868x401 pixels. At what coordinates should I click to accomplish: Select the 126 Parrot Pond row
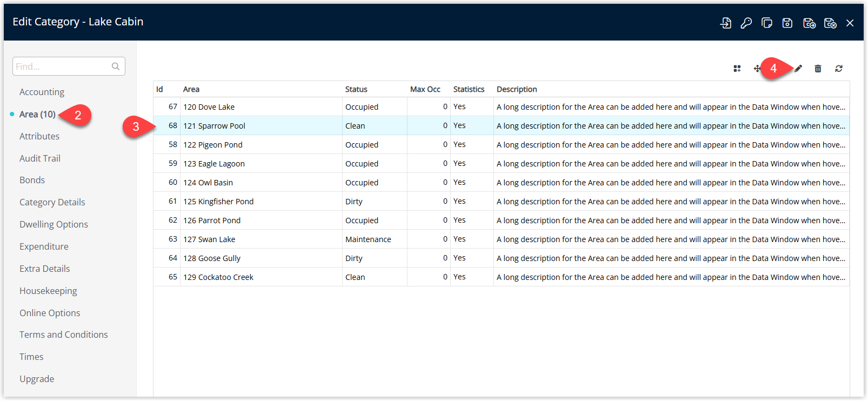(x=501, y=220)
